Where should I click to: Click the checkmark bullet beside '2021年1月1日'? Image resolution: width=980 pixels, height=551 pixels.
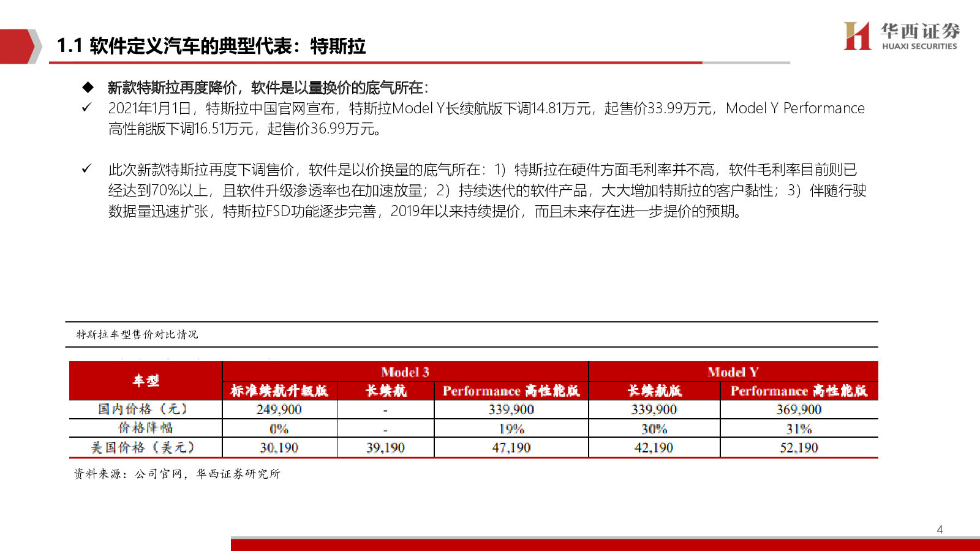[87, 108]
